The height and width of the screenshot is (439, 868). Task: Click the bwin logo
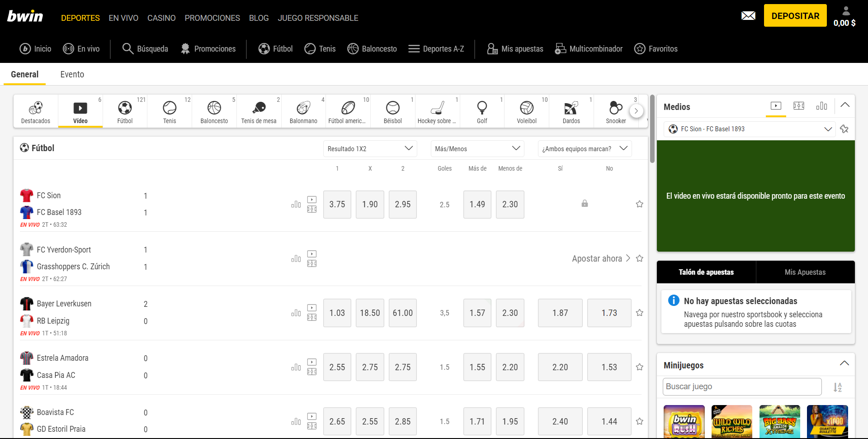click(x=25, y=16)
